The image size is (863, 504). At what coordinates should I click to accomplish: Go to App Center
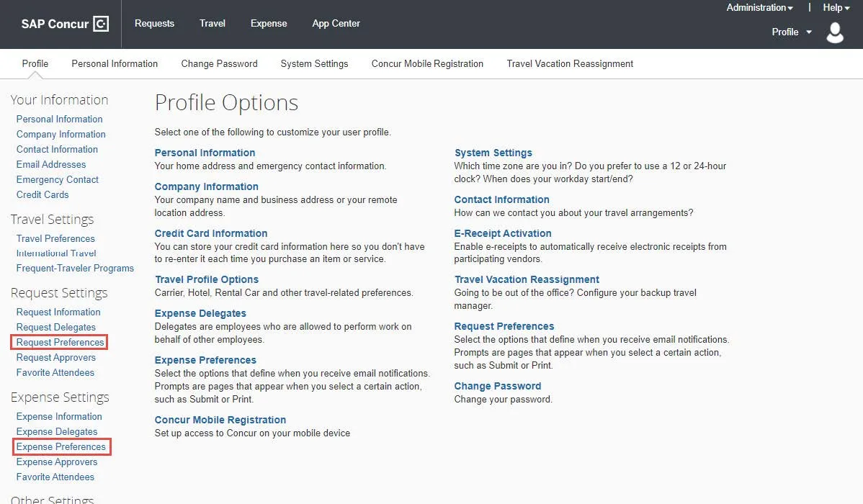click(336, 24)
